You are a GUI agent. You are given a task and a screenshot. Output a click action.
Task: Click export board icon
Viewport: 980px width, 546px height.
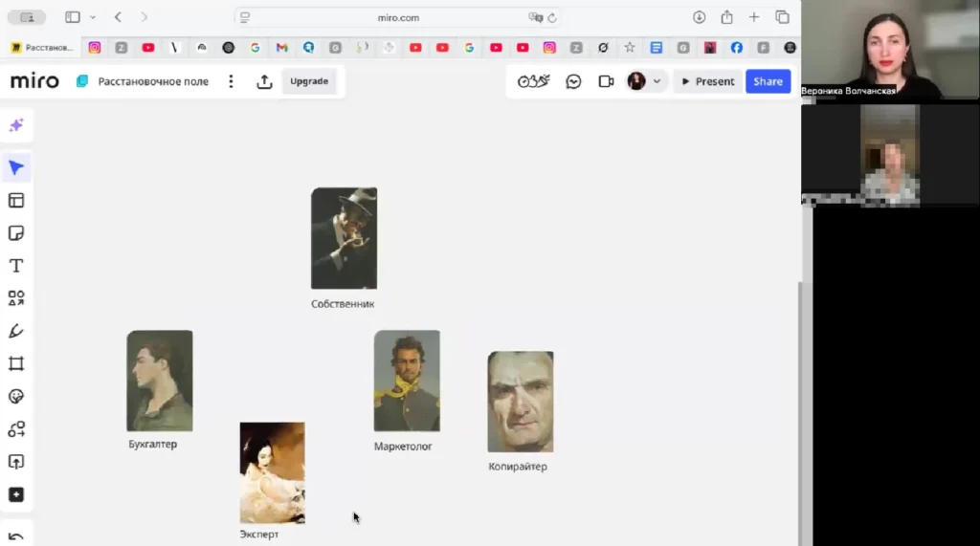(264, 81)
